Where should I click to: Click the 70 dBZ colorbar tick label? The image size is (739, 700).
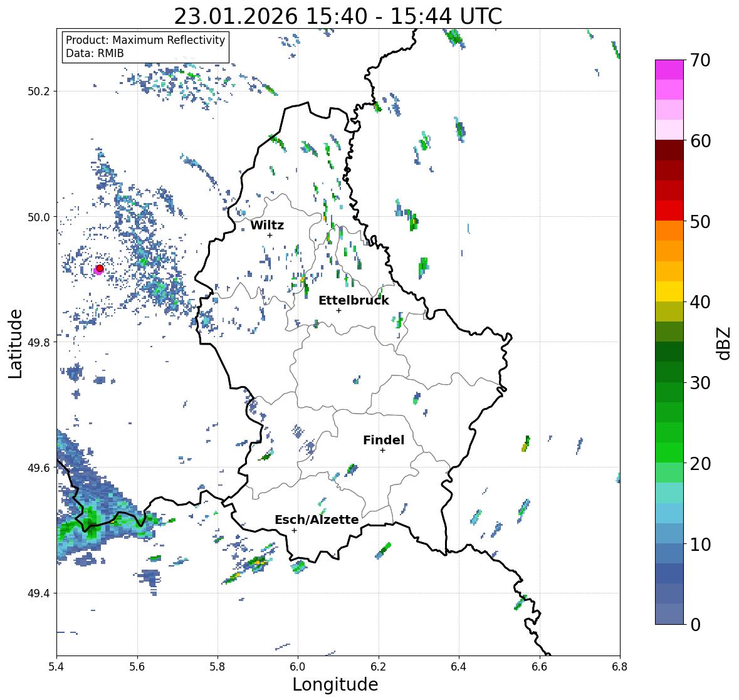[700, 60]
